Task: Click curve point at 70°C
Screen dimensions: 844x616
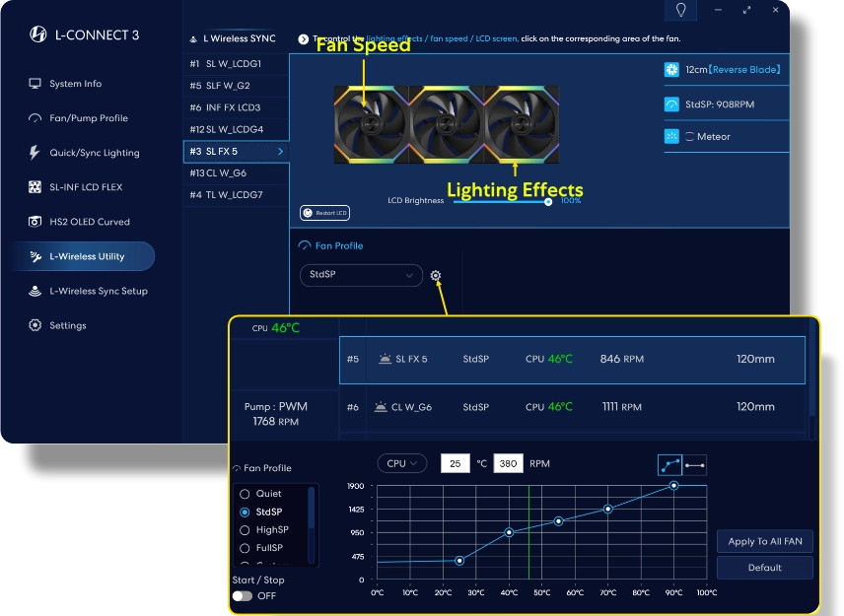Action: (x=607, y=509)
